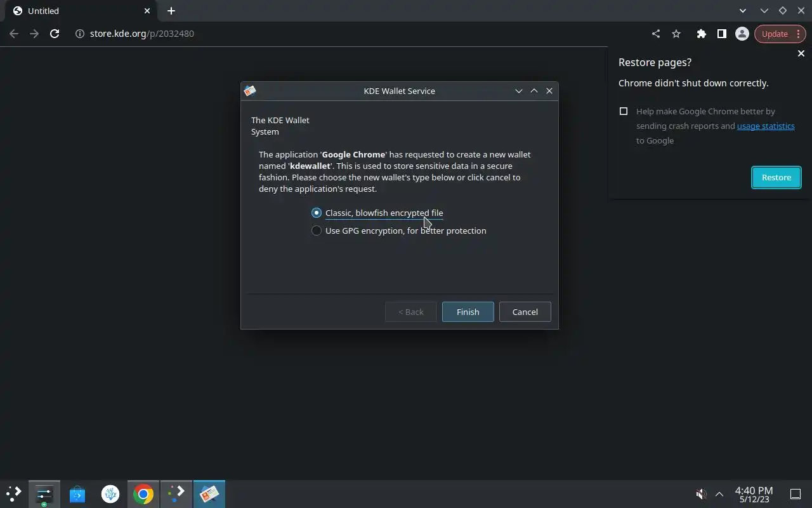The width and height of the screenshot is (812, 508).
Task: Go back in Chrome
Action: click(x=14, y=34)
